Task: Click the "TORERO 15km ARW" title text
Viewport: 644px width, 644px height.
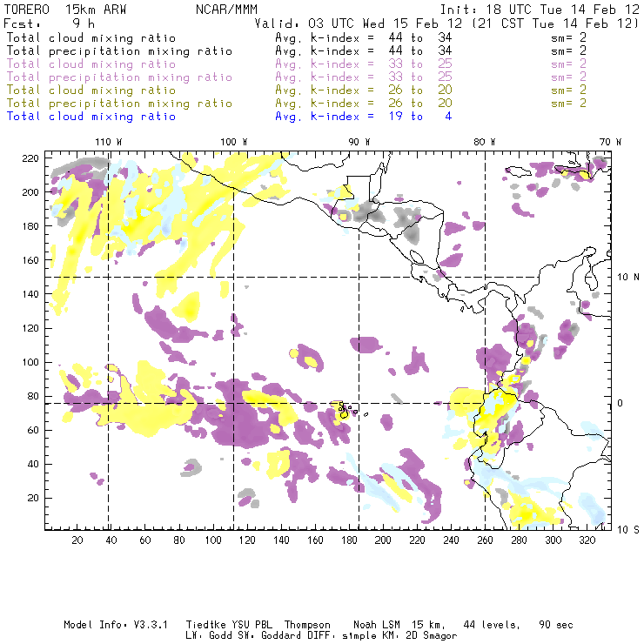Action: tap(65, 10)
